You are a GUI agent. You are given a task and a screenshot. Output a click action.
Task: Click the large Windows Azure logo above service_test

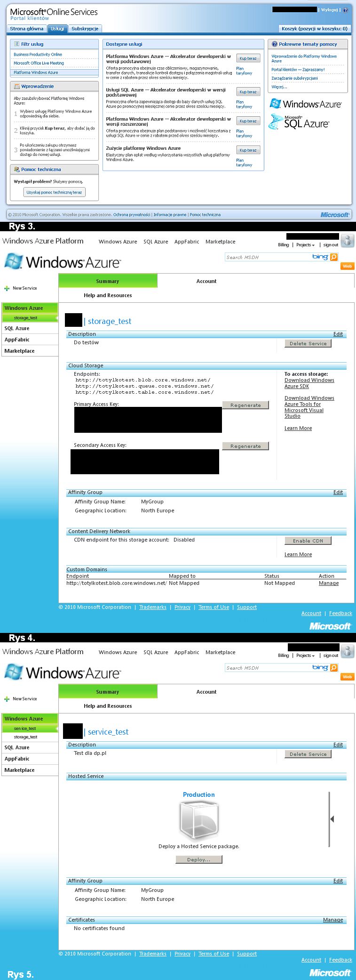click(62, 672)
